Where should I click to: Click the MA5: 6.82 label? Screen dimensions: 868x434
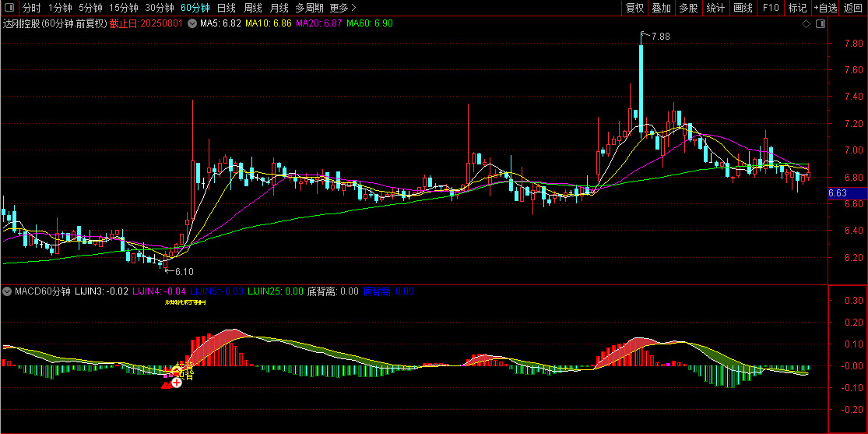point(220,23)
